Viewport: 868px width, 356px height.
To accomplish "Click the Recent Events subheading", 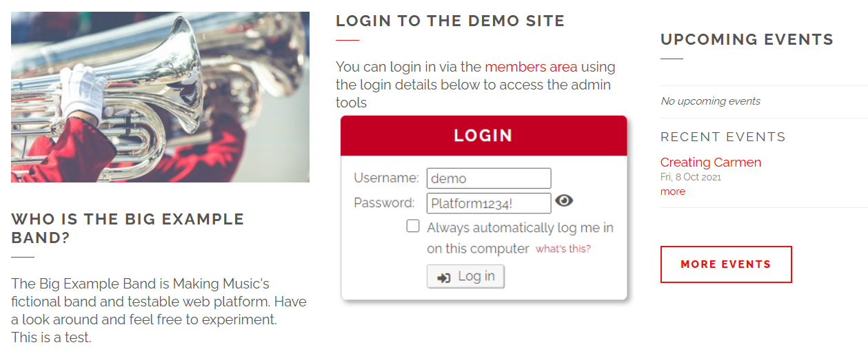I will pyautogui.click(x=723, y=137).
